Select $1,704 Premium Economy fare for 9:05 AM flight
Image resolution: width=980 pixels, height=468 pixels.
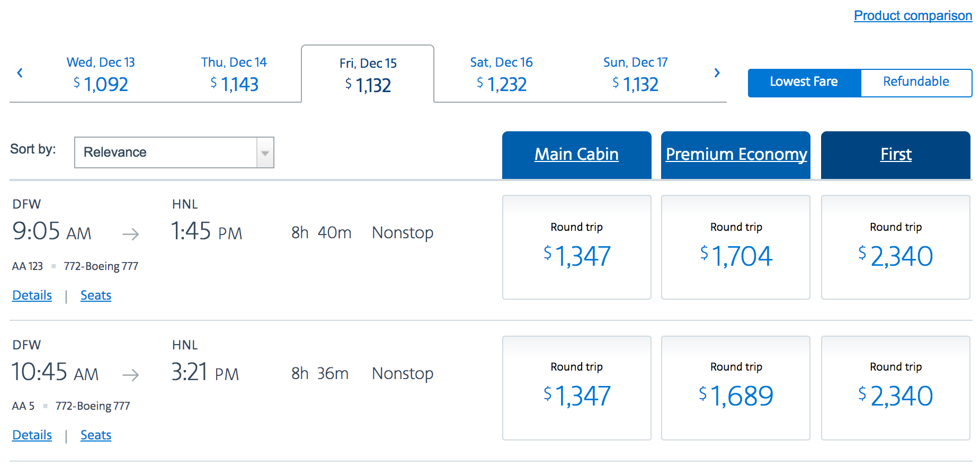click(x=736, y=248)
